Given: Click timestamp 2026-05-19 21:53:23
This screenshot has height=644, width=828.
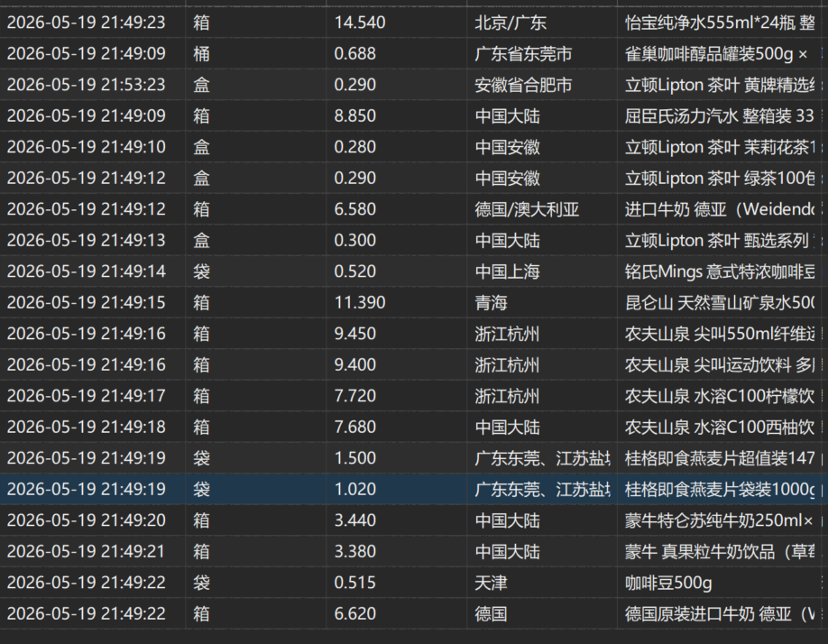Looking at the screenshot, I should [86, 85].
